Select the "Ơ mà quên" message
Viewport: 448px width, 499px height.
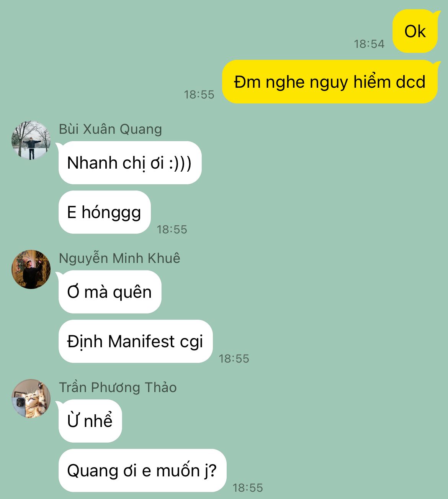[110, 292]
